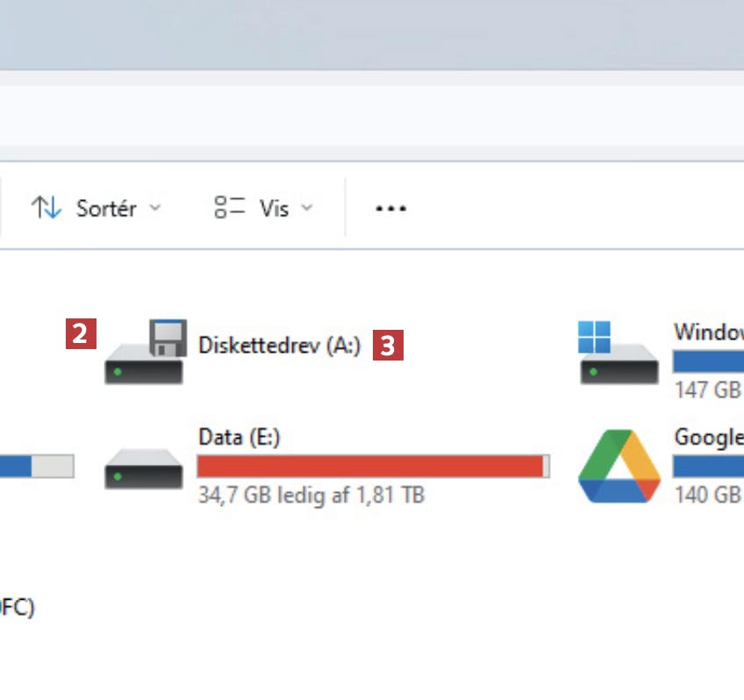Open the three-dots more options menu

[x=390, y=208]
